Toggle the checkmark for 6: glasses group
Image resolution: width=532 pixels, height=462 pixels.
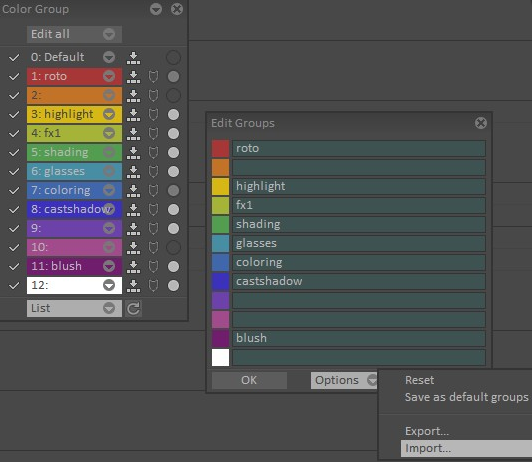14,172
